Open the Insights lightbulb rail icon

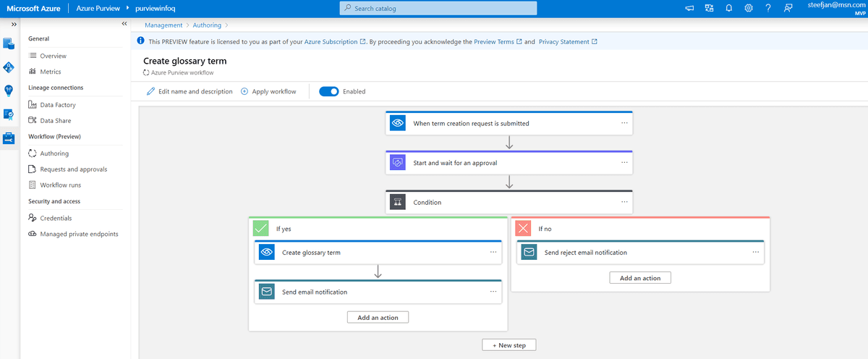tap(9, 90)
